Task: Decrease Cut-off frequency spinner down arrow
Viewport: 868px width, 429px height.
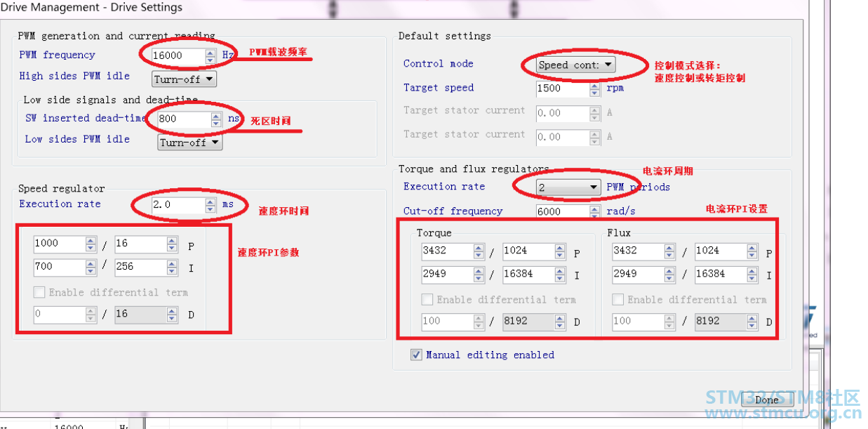Action: [x=595, y=215]
